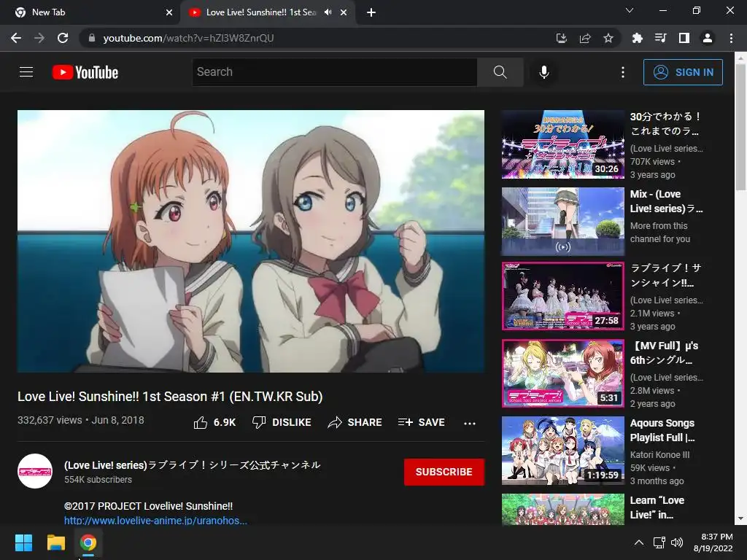Start voice search with microphone icon
The height and width of the screenshot is (560, 747).
point(543,72)
